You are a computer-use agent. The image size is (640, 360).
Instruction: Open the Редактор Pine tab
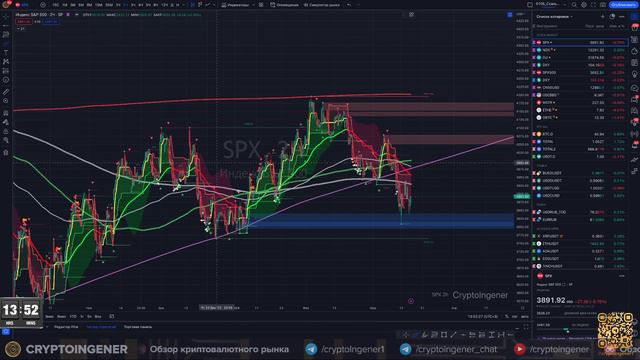66,327
